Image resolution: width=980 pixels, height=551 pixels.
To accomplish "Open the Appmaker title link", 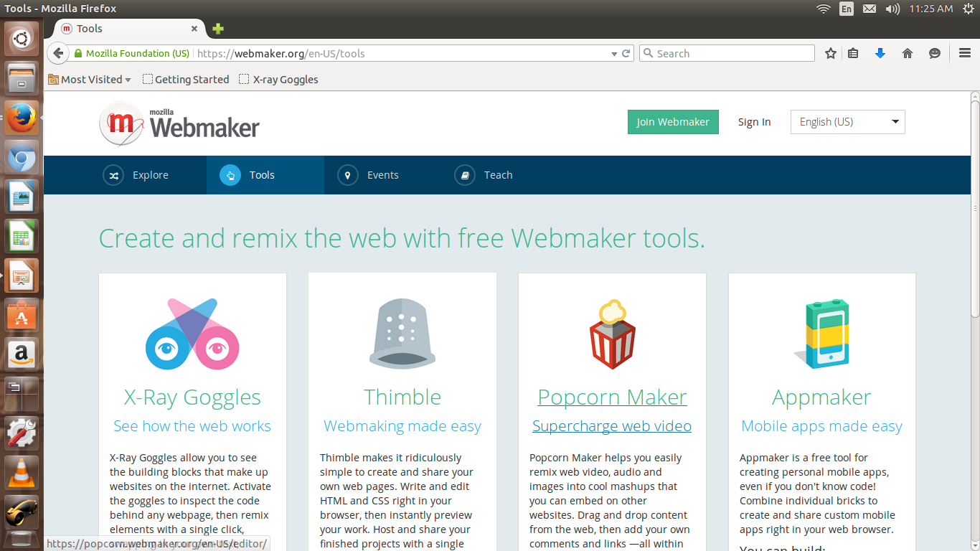I will pos(822,397).
